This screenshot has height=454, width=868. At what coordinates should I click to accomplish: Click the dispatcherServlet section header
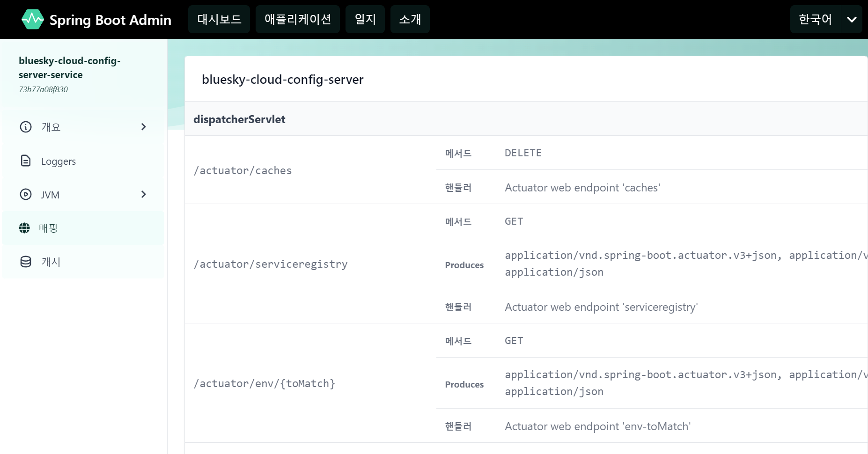[239, 119]
